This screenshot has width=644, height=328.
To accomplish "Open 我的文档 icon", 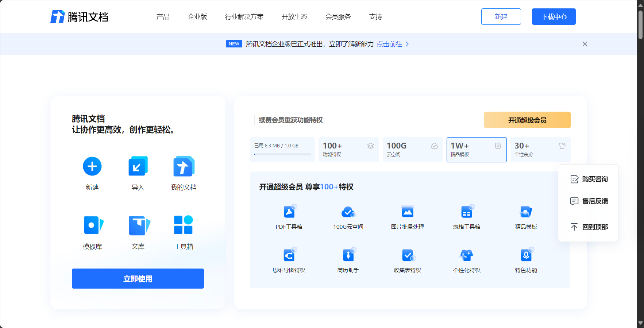I will point(184,166).
